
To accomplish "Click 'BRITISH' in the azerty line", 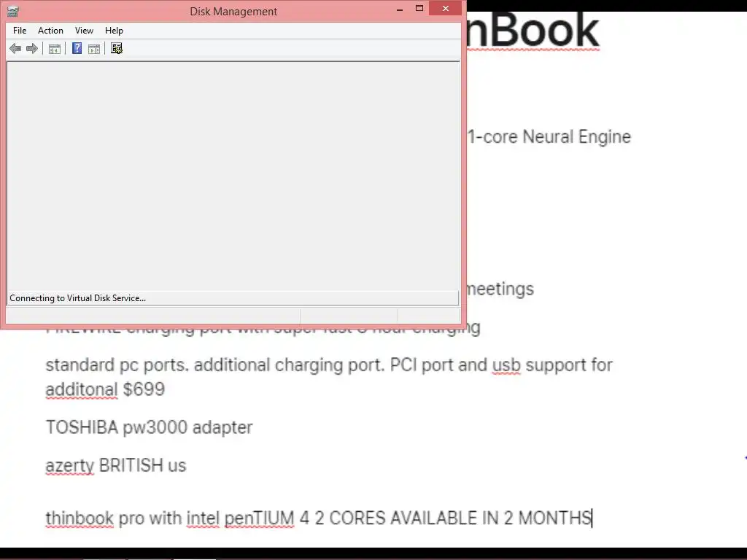I will (x=131, y=466).
